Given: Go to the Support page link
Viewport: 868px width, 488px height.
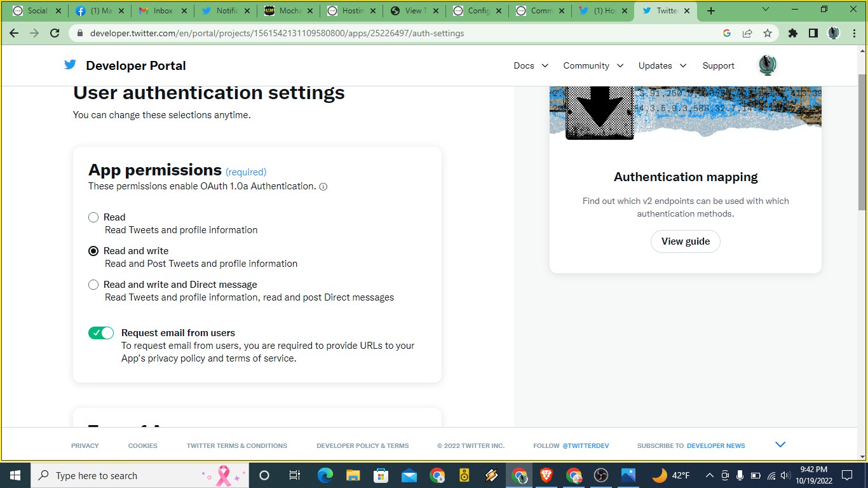Looking at the screenshot, I should point(718,65).
